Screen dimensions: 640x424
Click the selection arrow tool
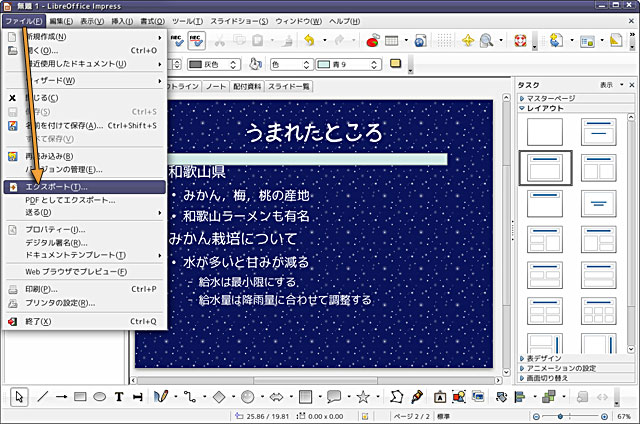20,397
